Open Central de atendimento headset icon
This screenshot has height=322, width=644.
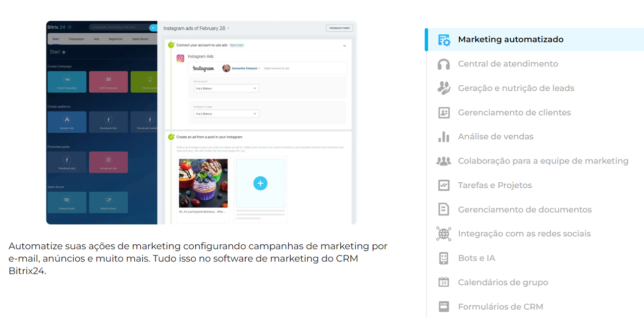(x=444, y=64)
